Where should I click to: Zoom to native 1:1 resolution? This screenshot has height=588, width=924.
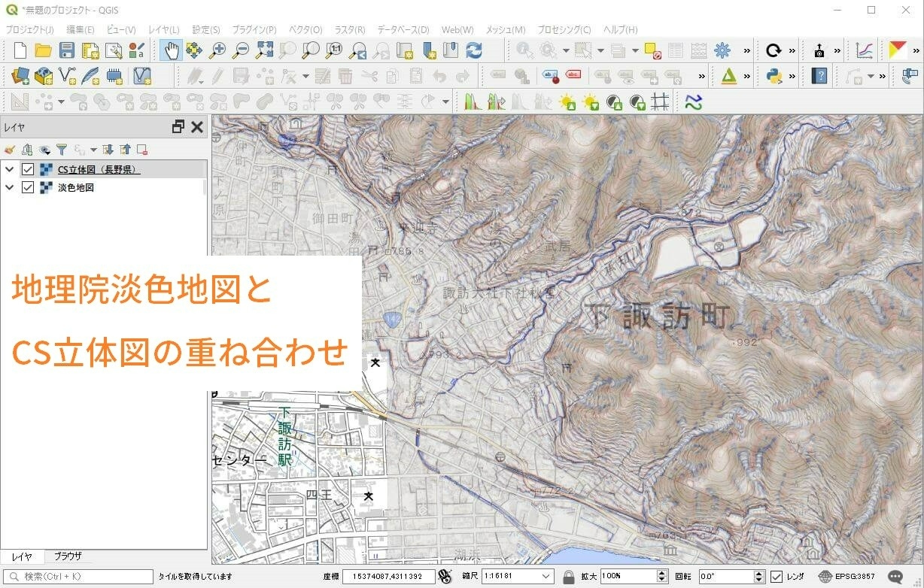tap(334, 50)
